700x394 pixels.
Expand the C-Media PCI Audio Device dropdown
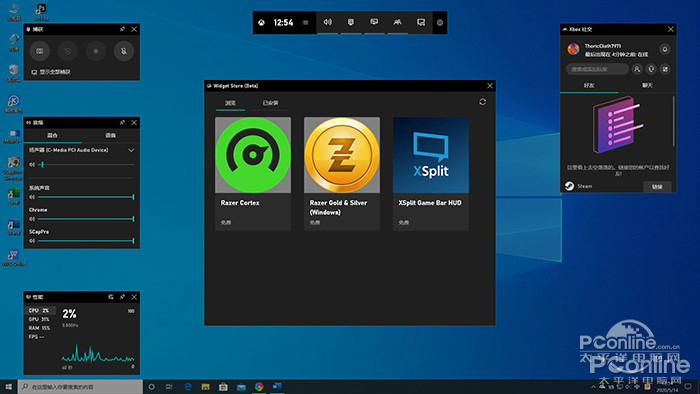131,150
